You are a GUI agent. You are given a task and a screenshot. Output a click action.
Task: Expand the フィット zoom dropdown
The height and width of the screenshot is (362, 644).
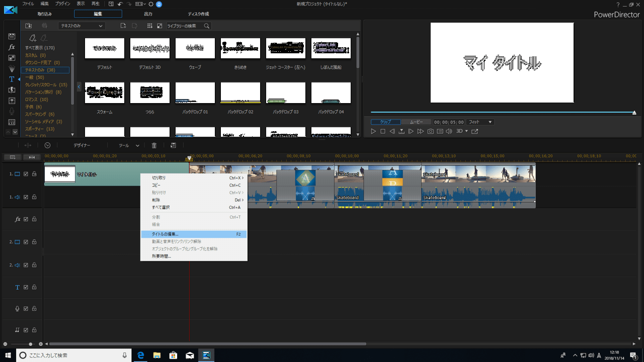click(x=480, y=122)
